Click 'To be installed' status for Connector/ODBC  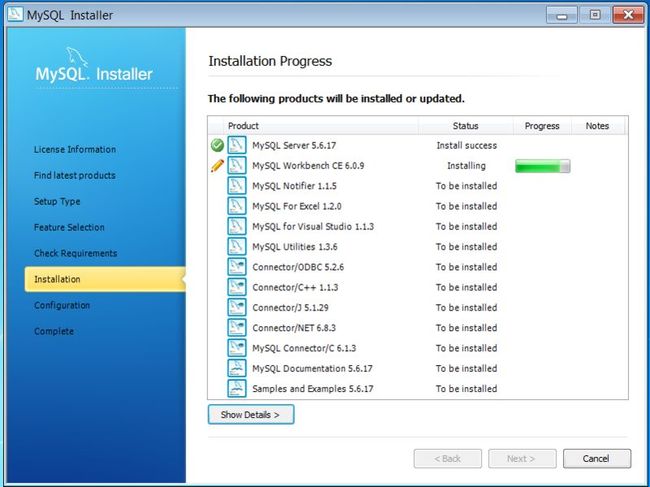(x=466, y=267)
